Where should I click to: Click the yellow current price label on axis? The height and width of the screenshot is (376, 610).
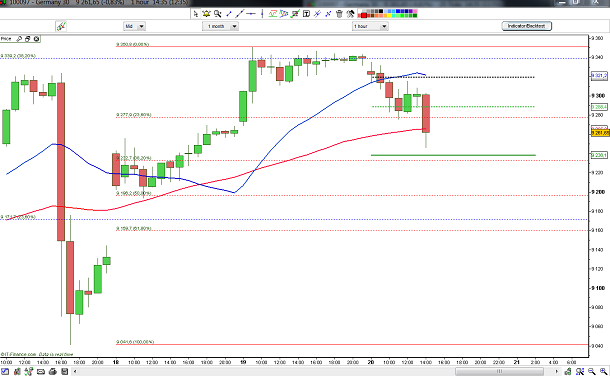(x=600, y=133)
